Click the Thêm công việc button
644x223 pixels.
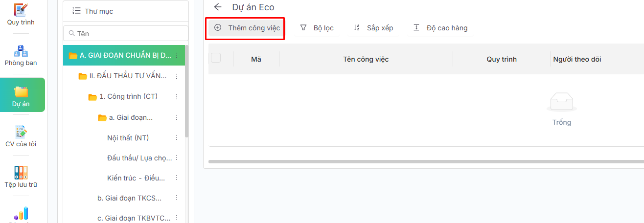(x=247, y=28)
